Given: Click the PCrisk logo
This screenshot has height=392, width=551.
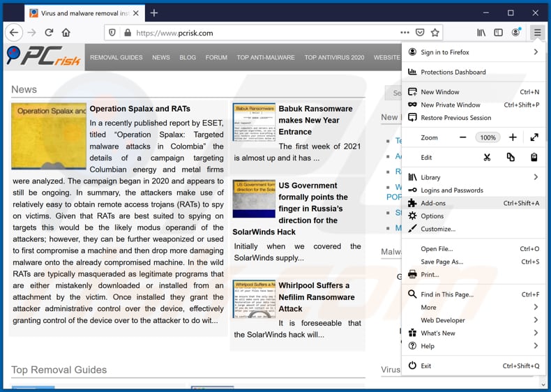Looking at the screenshot, I should click(x=44, y=57).
